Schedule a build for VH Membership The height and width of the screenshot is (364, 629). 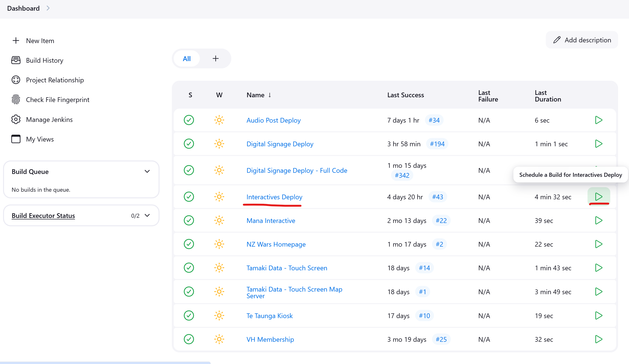599,339
